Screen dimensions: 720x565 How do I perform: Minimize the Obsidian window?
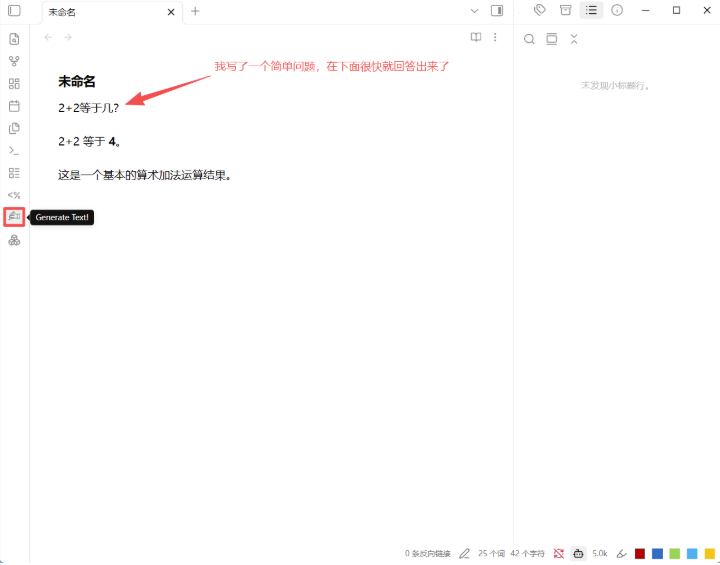646,11
